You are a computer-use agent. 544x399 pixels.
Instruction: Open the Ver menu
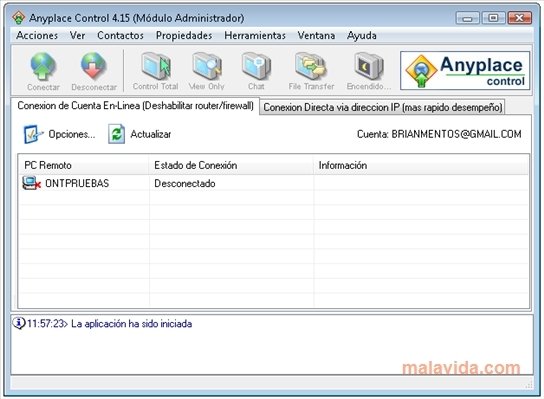click(77, 35)
